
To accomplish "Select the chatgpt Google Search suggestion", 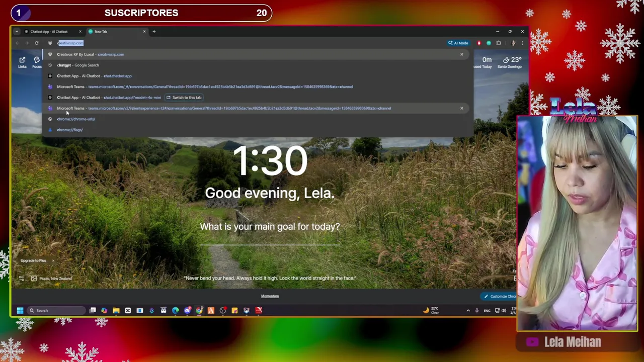I will click(257, 65).
